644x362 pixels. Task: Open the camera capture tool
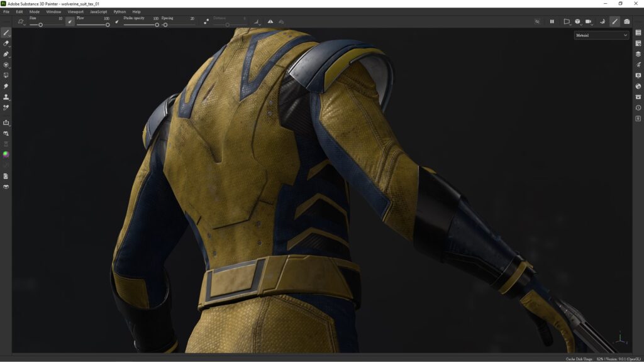click(626, 21)
